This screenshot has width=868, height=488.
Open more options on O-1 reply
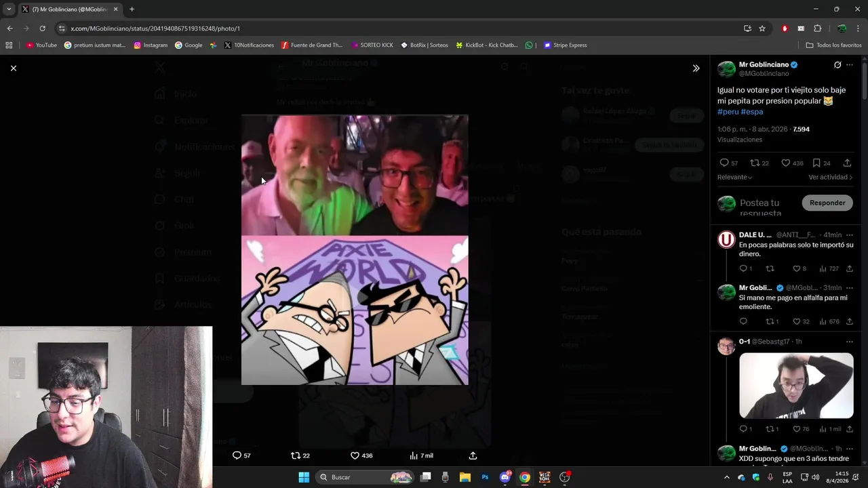(x=849, y=342)
